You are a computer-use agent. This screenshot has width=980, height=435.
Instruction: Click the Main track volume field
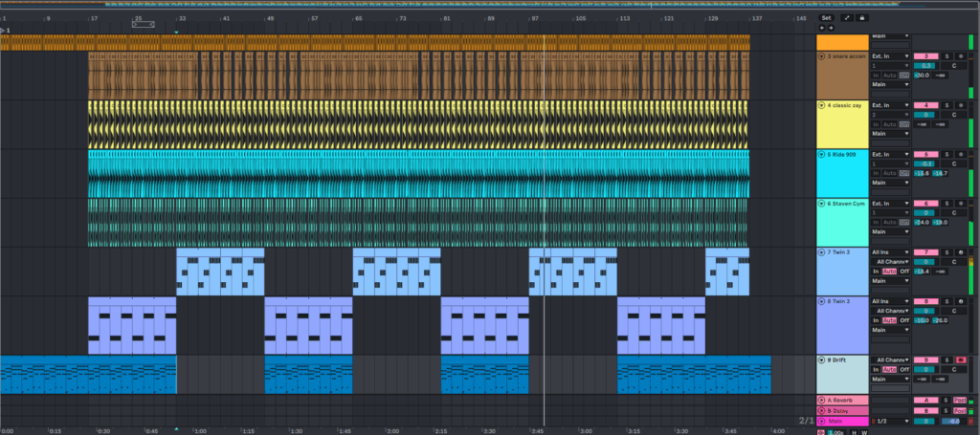point(925,422)
